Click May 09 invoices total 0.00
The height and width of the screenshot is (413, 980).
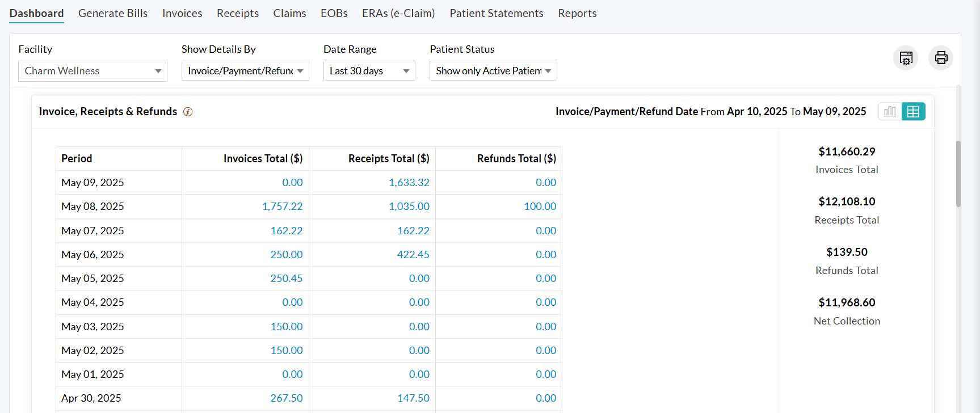pos(292,183)
